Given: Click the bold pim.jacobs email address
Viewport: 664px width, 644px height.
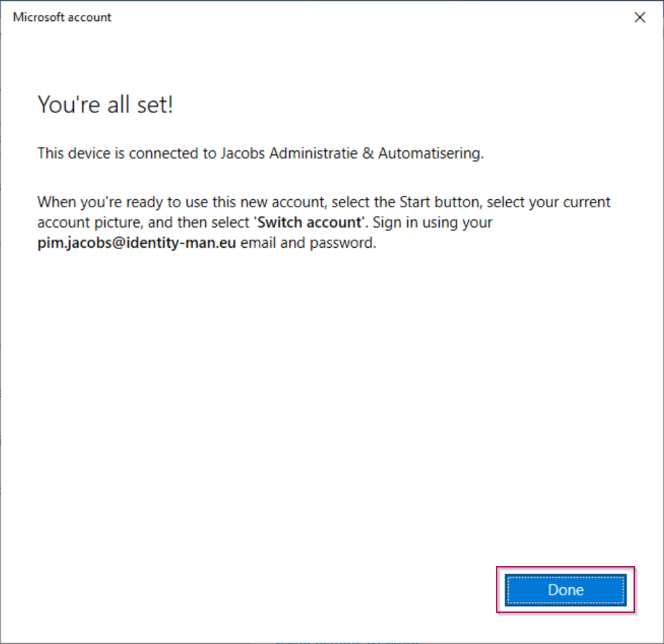Looking at the screenshot, I should point(137,243).
